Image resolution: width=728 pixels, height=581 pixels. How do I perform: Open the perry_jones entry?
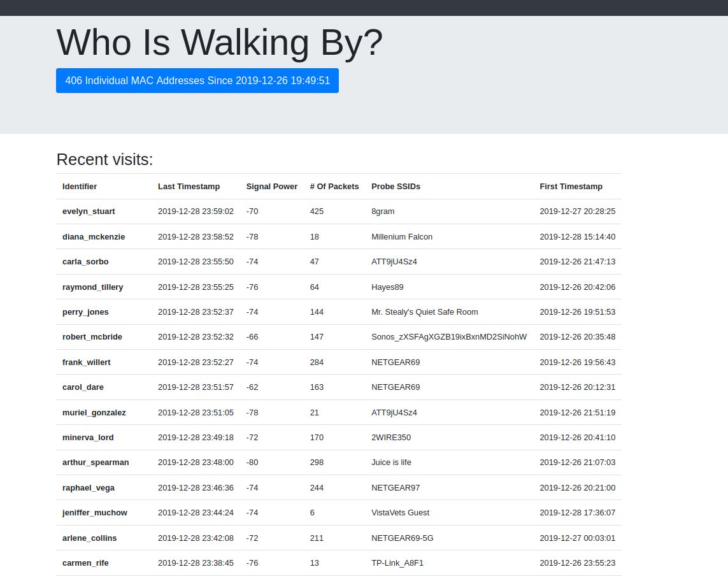(x=338, y=312)
